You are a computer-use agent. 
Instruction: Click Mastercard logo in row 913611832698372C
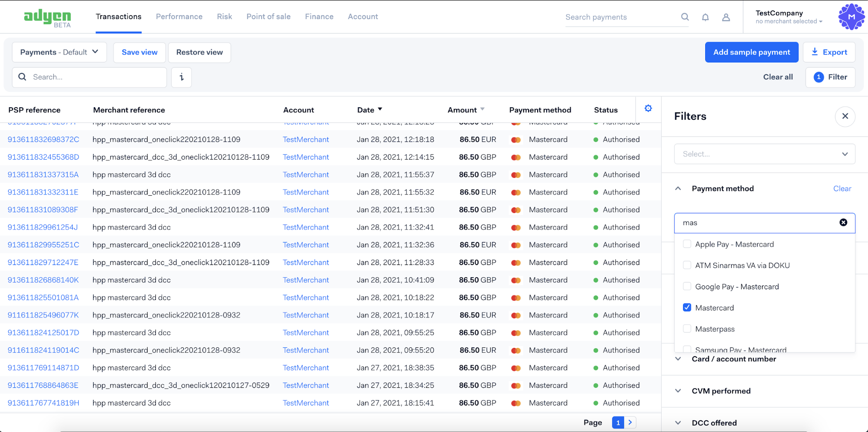click(x=516, y=140)
